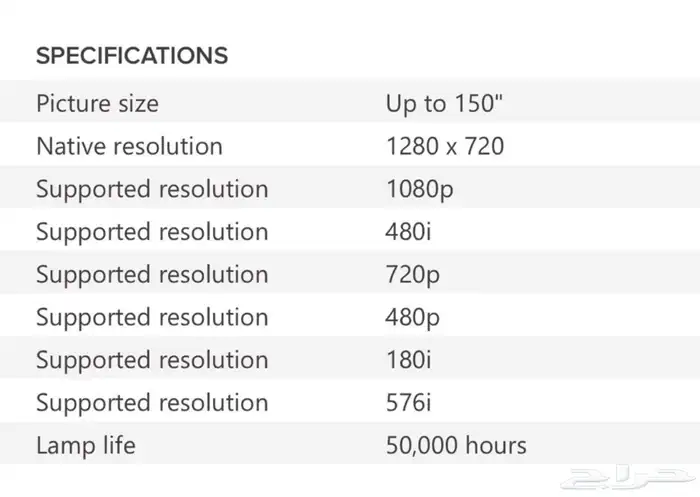
Task: Click the 480i resolution value
Action: click(x=408, y=232)
